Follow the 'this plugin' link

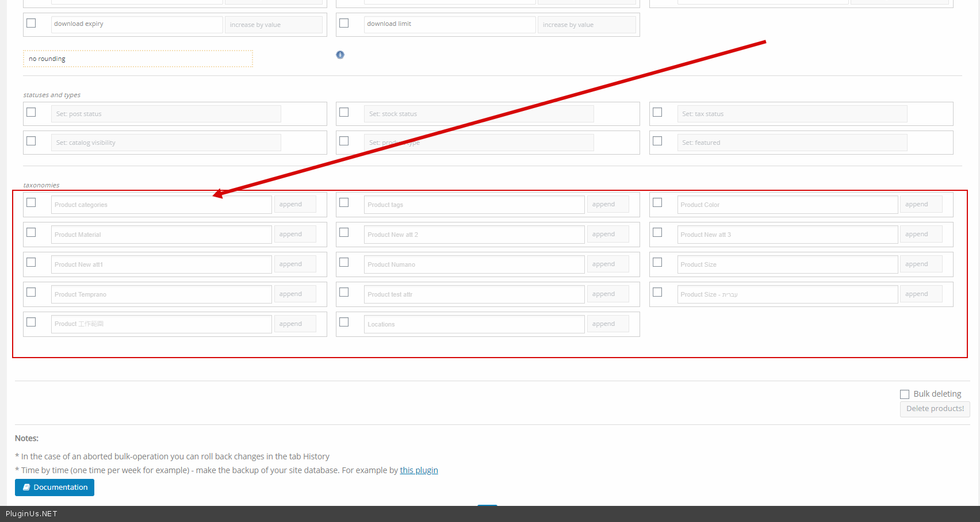(419, 470)
